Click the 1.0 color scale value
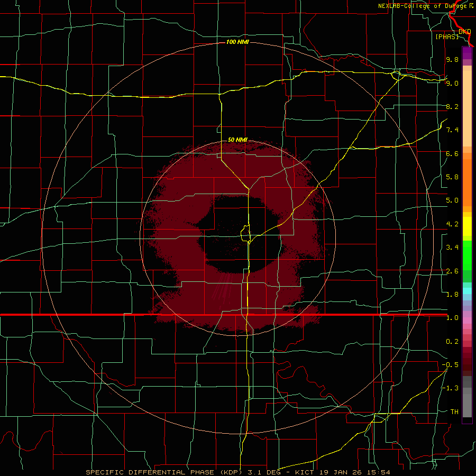This screenshot has width=476, height=476. coord(452,318)
